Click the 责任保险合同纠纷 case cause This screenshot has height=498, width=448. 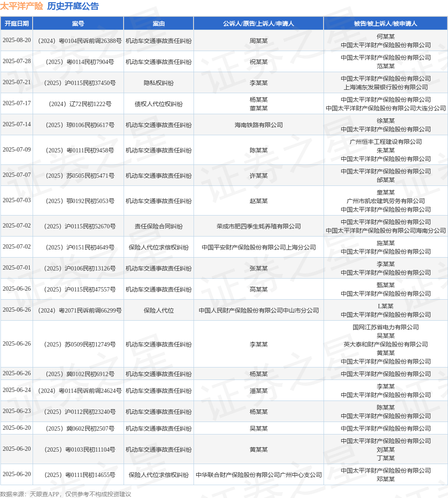pos(158,226)
